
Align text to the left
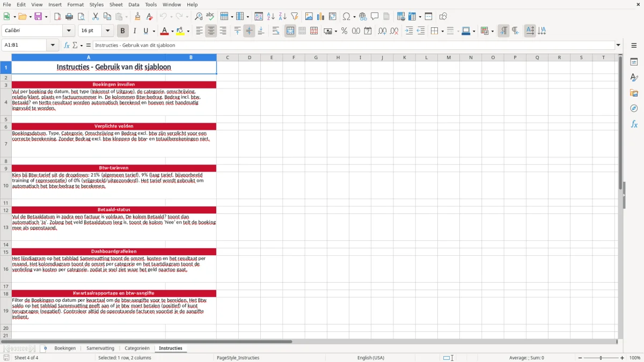199,31
